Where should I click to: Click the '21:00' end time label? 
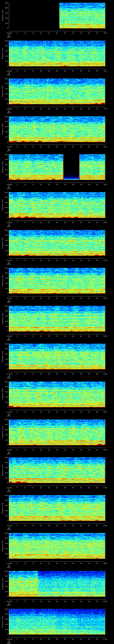pos(105,639)
